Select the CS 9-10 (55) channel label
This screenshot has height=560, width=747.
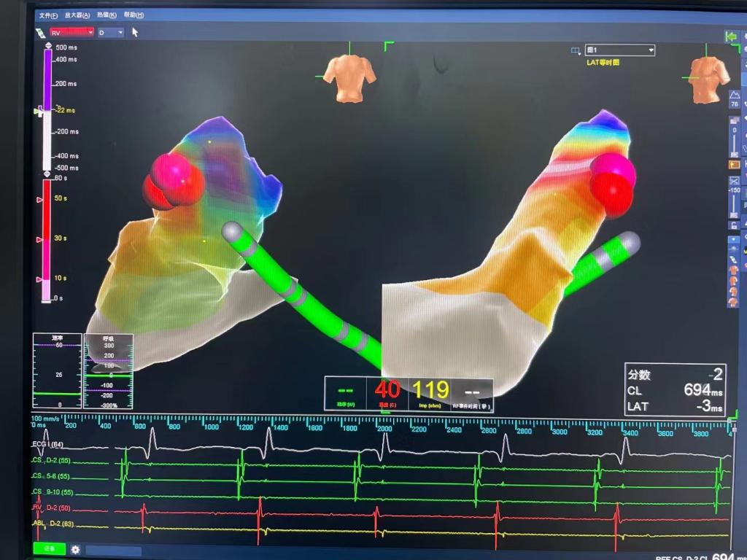pyautogui.click(x=53, y=492)
